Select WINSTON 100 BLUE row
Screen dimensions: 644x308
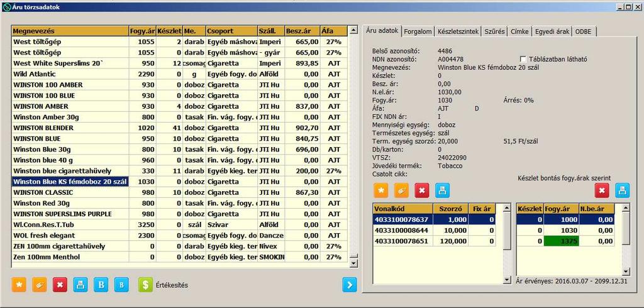pos(180,96)
